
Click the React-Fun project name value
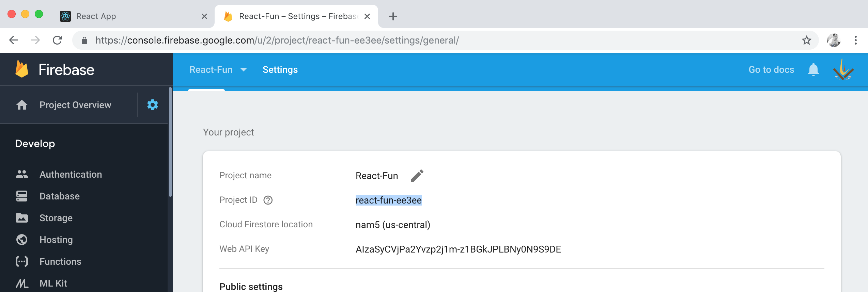pyautogui.click(x=377, y=176)
